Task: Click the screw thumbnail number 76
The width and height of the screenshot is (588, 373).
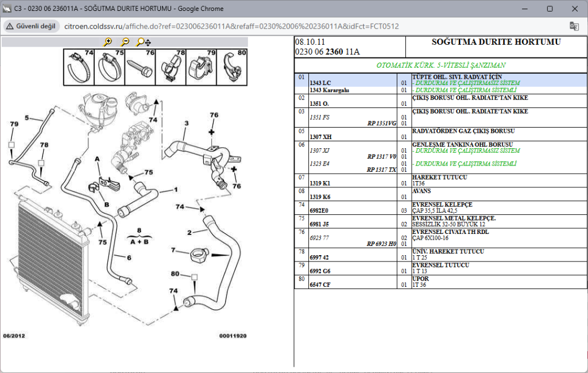Action: (141, 66)
